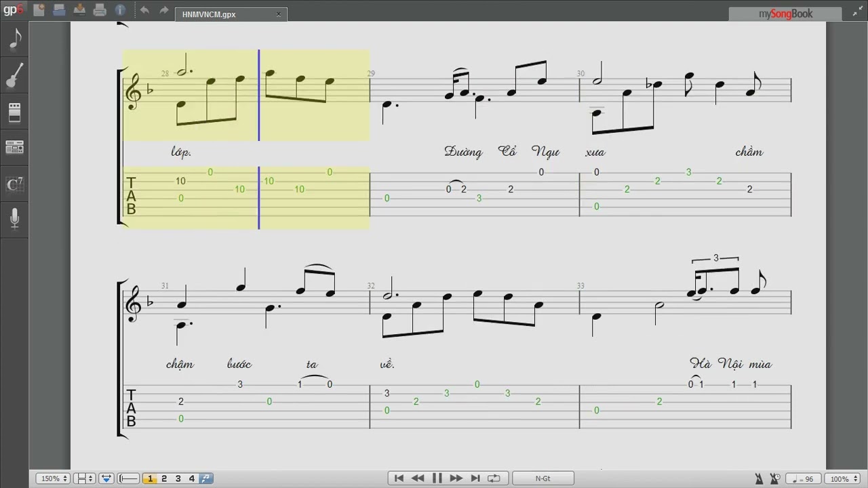The height and width of the screenshot is (488, 868).
Task: Click the lyric 'về.' under bar 32
Action: [x=387, y=364]
